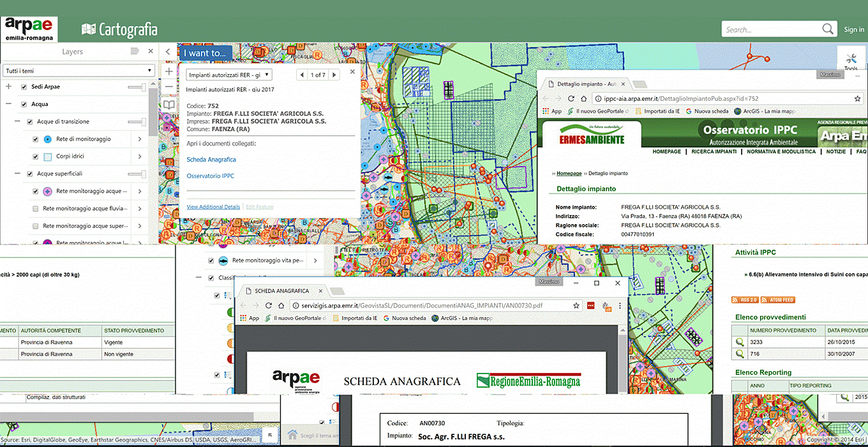Click the Cartografia map icon in header
Screen dimensions: 868x447
[x=88, y=29]
